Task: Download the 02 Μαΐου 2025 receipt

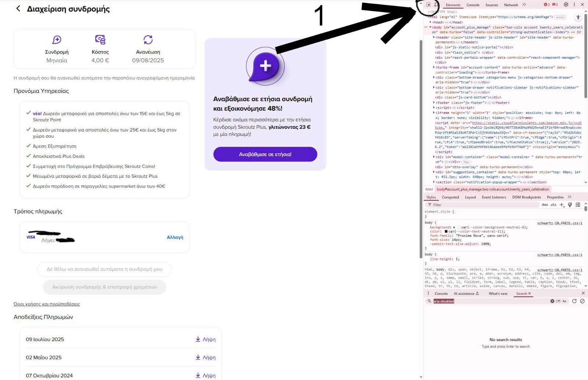Action: [205, 357]
